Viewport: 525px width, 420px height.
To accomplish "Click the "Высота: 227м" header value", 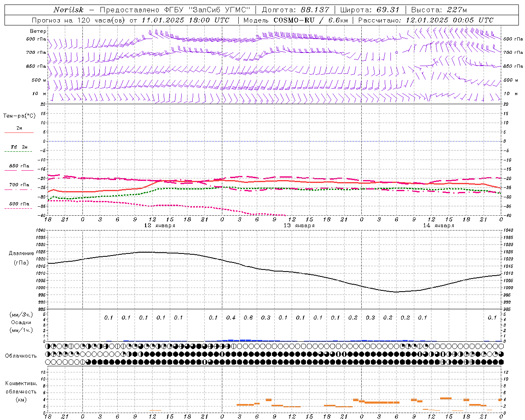I will click(439, 10).
